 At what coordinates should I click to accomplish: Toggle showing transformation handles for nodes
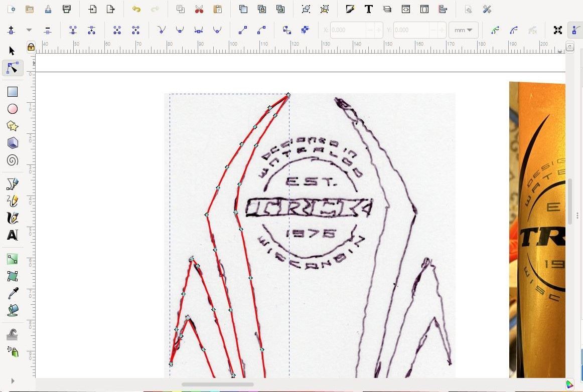tap(557, 30)
